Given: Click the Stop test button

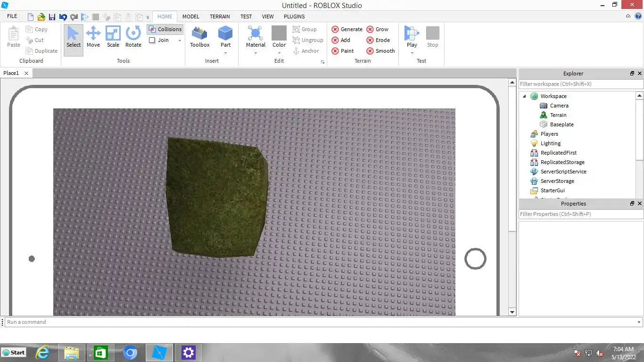Looking at the screenshot, I should (433, 37).
